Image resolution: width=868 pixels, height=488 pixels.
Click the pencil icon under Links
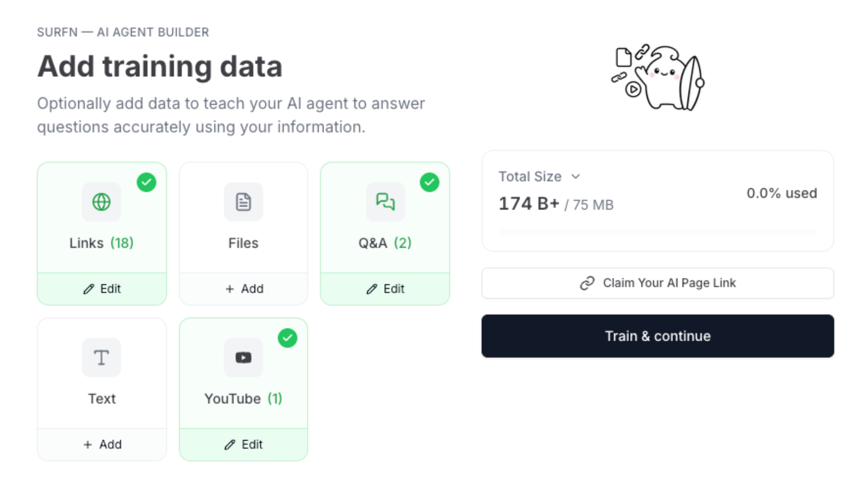(x=89, y=289)
